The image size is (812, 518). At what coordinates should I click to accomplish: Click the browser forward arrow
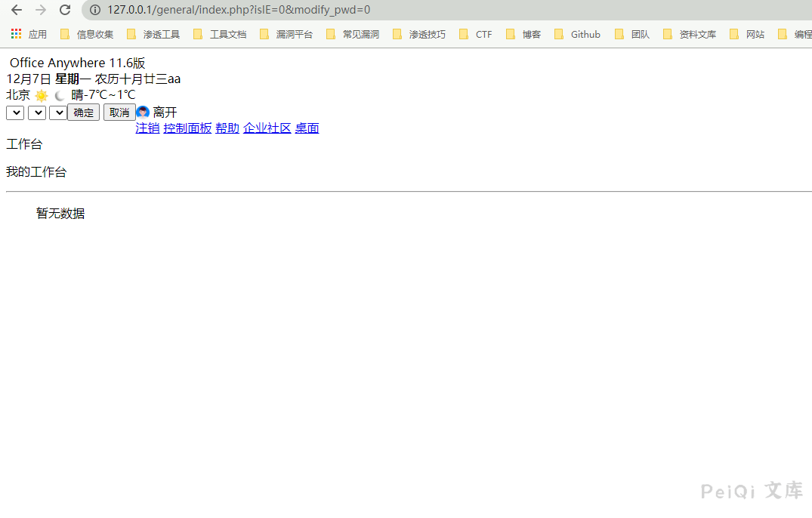click(x=41, y=10)
